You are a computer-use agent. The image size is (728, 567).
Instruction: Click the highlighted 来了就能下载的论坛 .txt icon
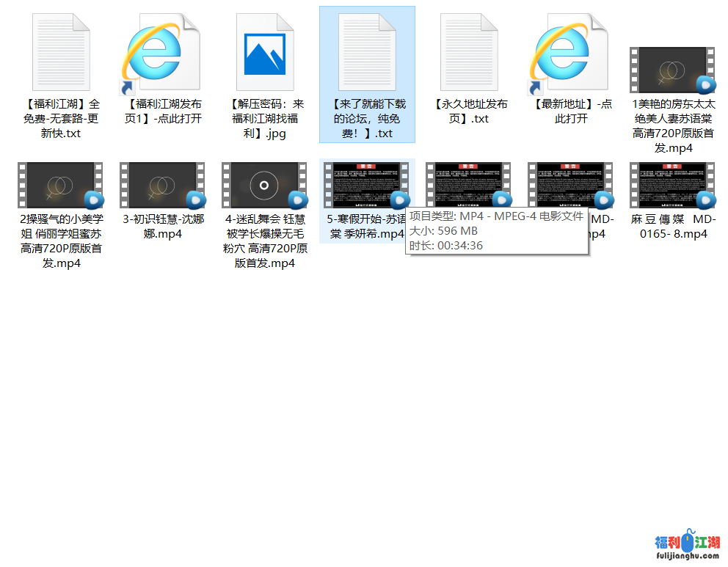pyautogui.click(x=367, y=51)
